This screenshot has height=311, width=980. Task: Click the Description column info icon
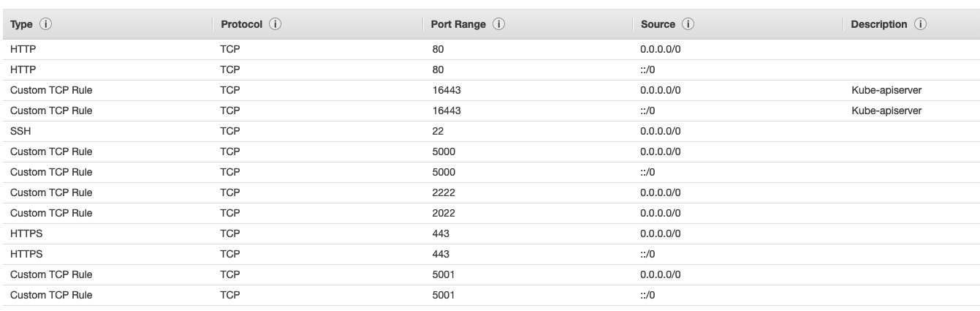(920, 25)
